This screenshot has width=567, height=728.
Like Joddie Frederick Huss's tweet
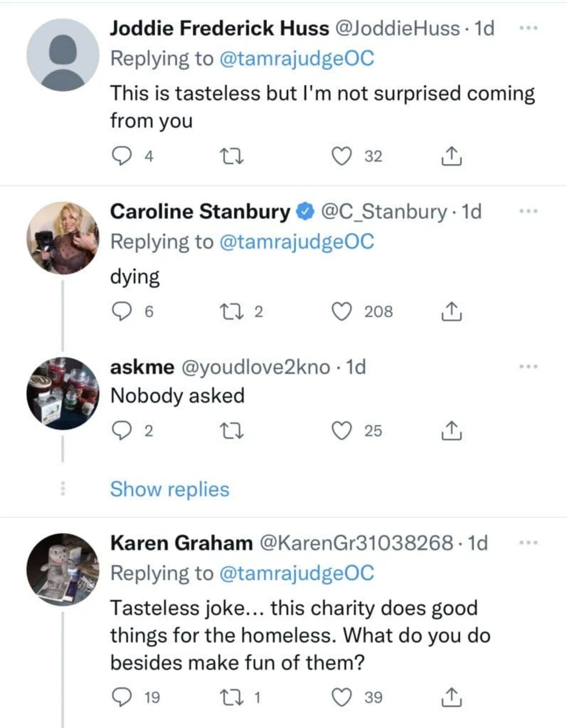(341, 156)
